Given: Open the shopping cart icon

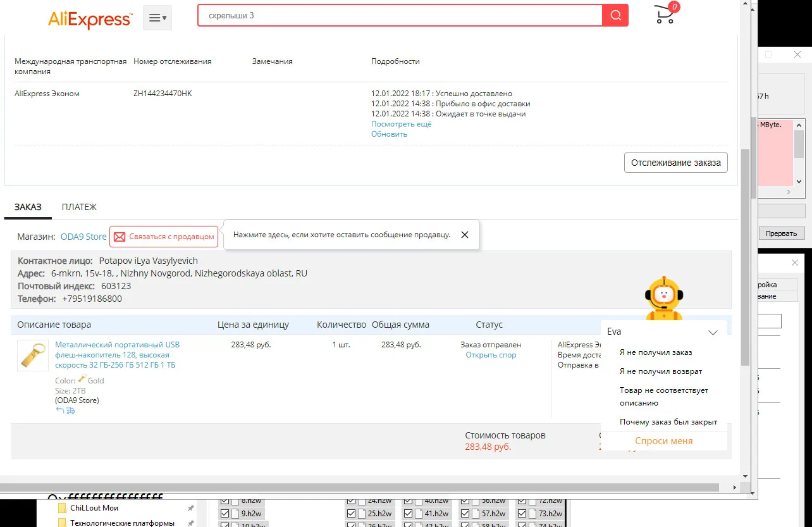Looking at the screenshot, I should pyautogui.click(x=664, y=15).
